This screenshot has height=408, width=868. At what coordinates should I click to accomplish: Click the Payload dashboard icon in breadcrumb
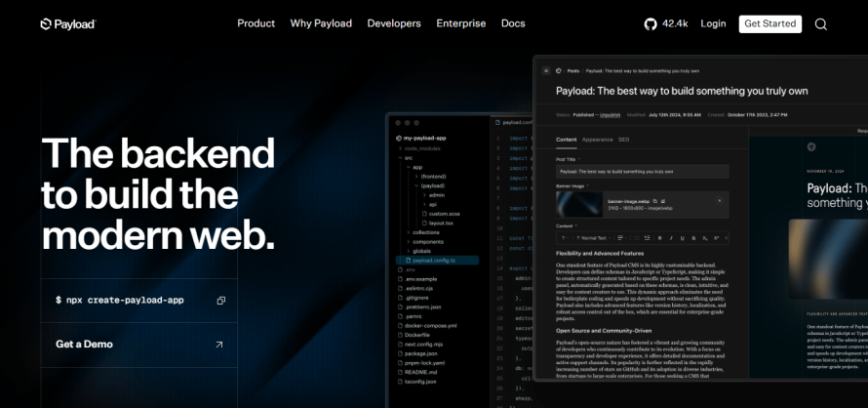559,70
